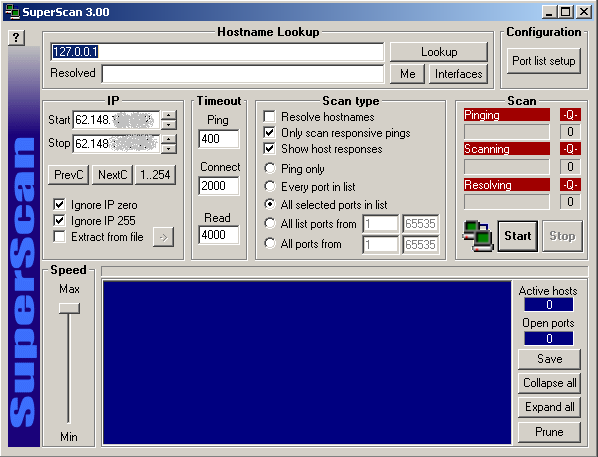The width and height of the screenshot is (598, 457).
Task: Choose Every port in list scan type
Action: [270, 186]
